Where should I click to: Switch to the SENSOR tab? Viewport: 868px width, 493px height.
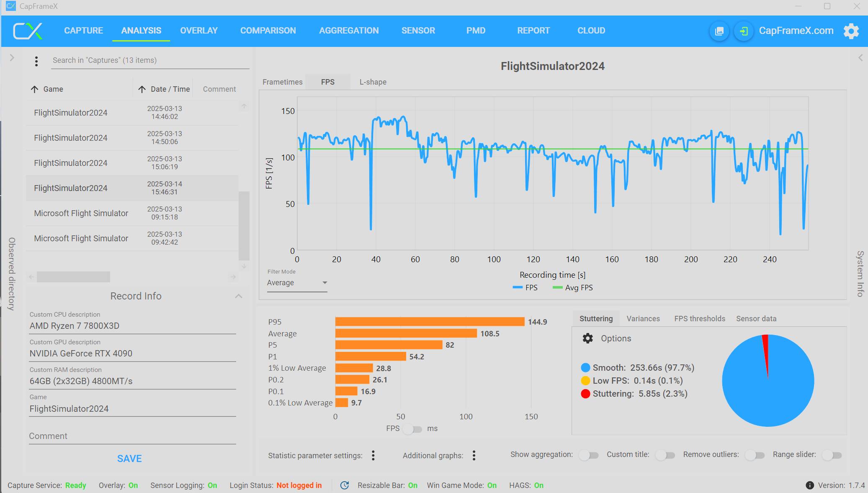click(x=418, y=31)
